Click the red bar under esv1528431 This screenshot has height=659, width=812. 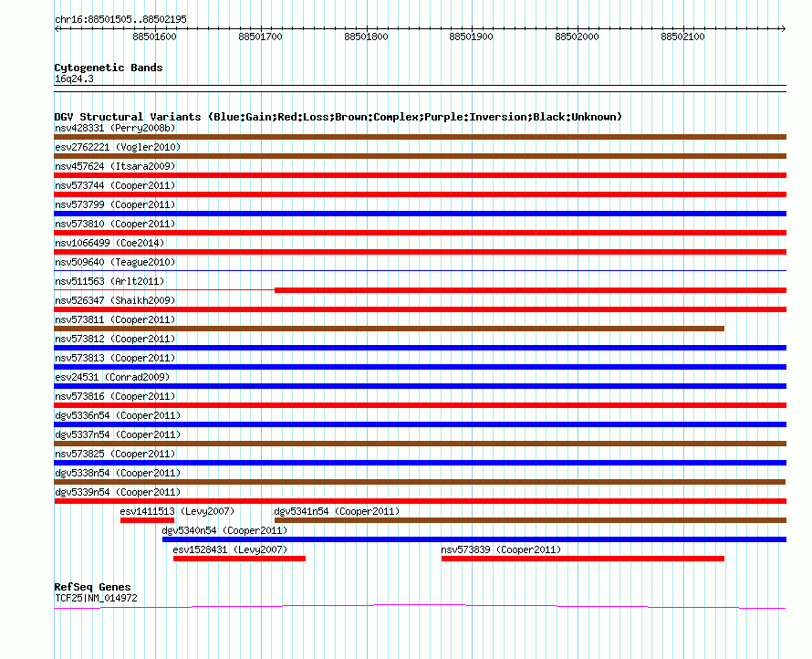point(239,559)
